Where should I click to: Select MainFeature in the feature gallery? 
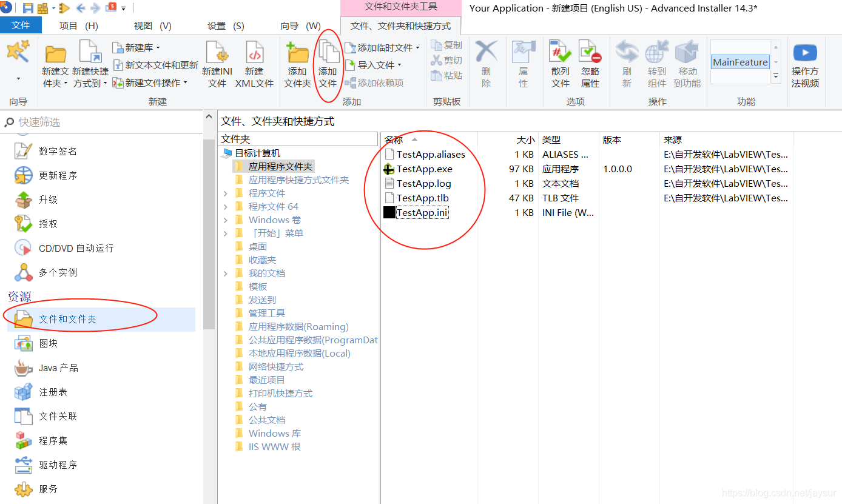(x=740, y=62)
